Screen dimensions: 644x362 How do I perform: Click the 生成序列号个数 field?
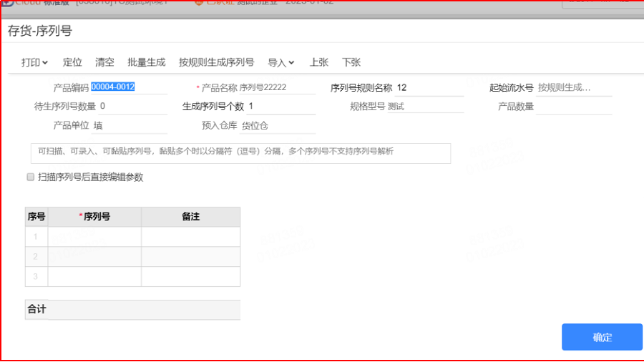point(281,107)
